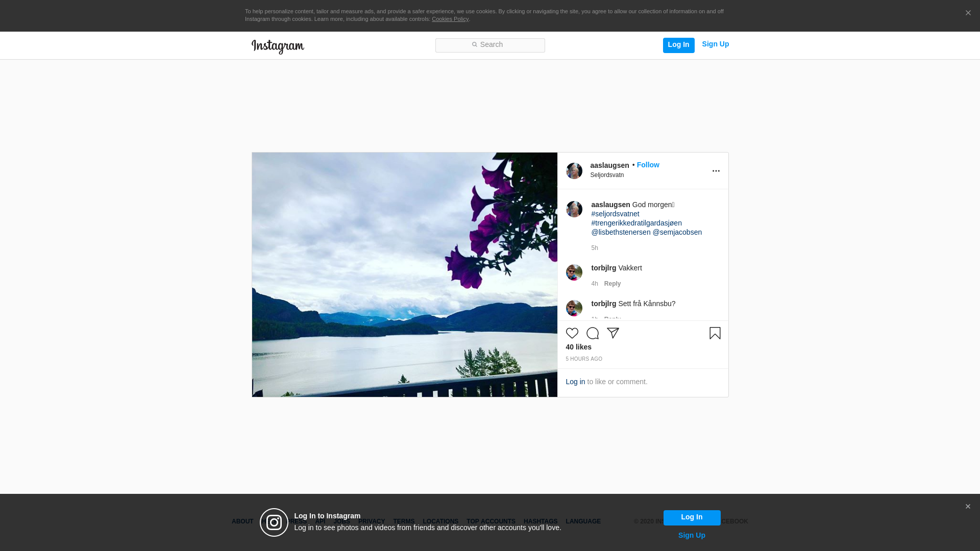Open torbjlrg username on Kånnsbu comment
The height and width of the screenshot is (551, 980).
[604, 304]
